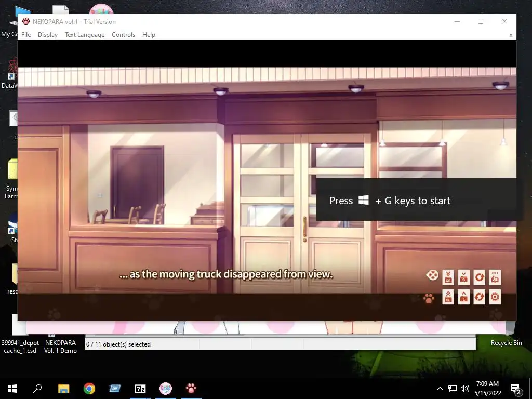Click the Quick Save (QS) icon
This screenshot has width=532, height=399.
(x=448, y=277)
